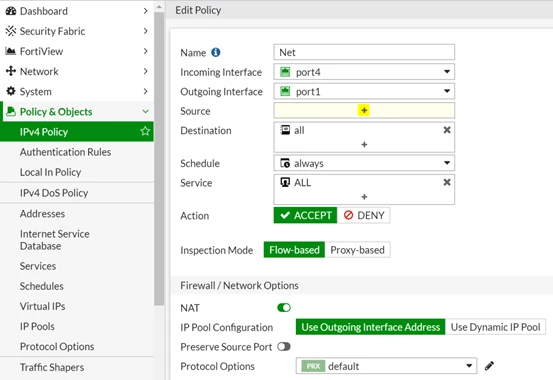Expand the Protocol Options default dropdown
The image size is (553, 380).
(x=387, y=366)
